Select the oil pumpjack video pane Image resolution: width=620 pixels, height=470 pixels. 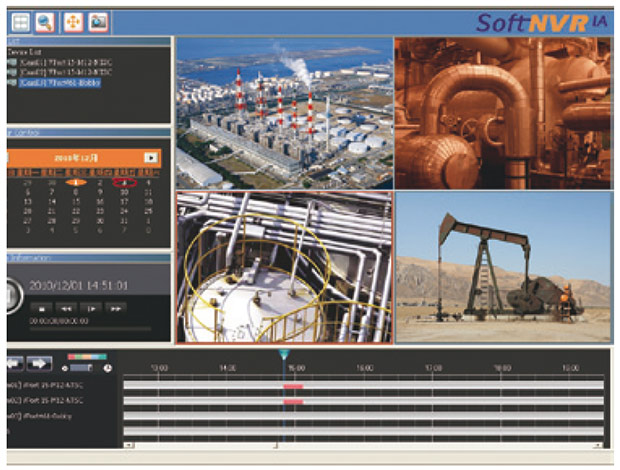click(x=503, y=268)
